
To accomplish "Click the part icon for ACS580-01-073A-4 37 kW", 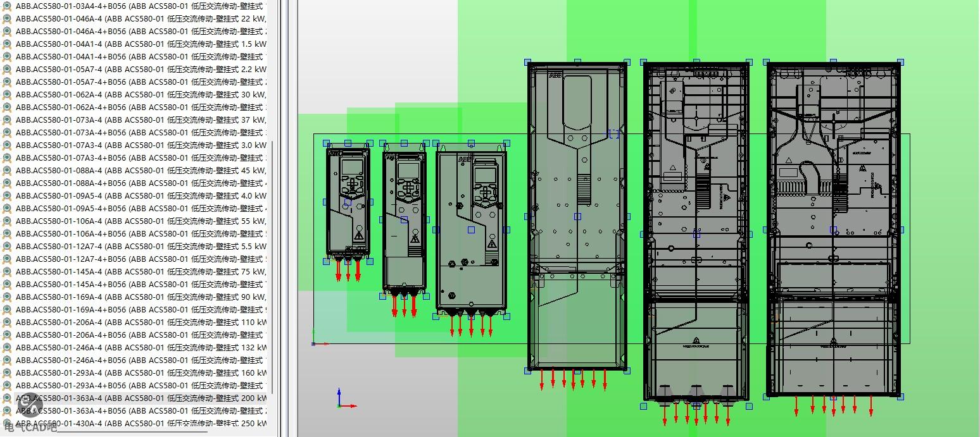I will point(7,120).
